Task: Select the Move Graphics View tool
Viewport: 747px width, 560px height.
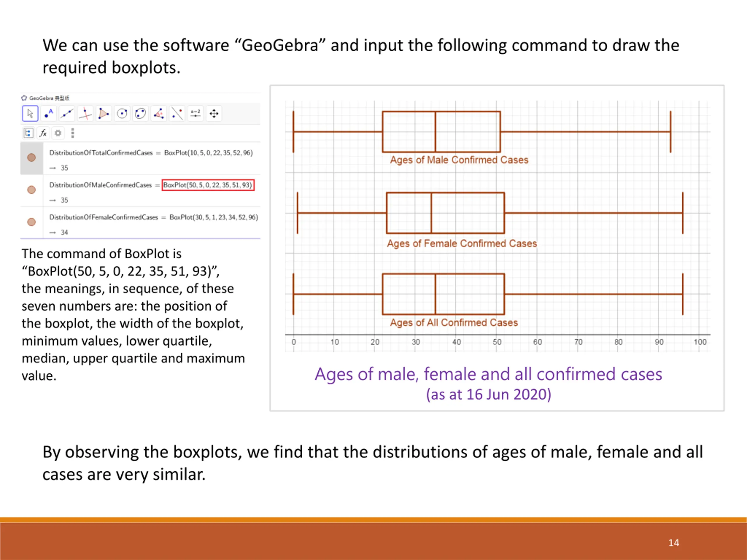Action: click(214, 113)
